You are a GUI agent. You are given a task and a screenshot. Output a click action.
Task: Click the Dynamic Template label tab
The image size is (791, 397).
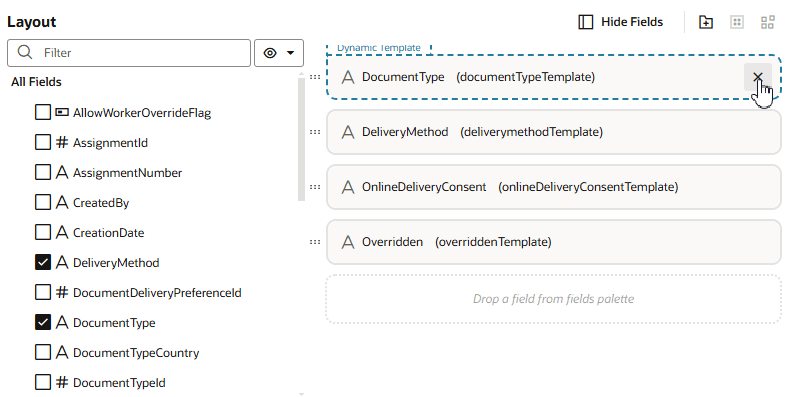379,48
